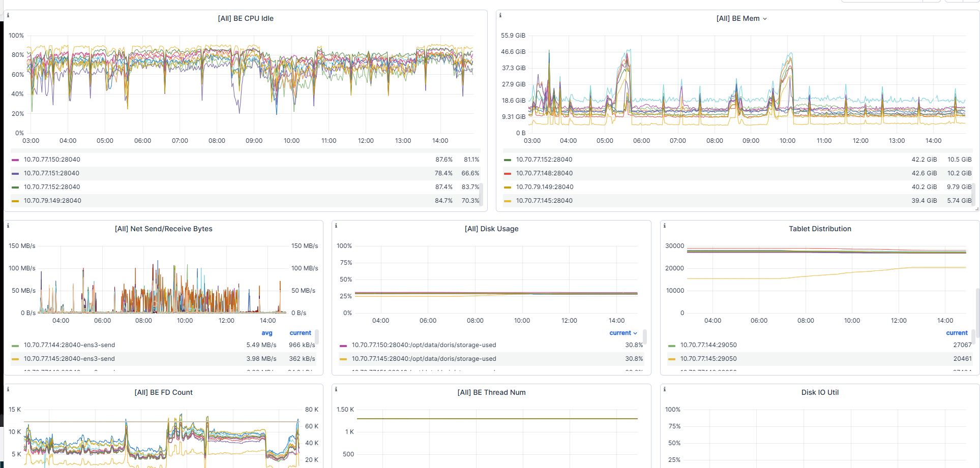
Task: Select 10.70.77.145:29050 tablet legend entry
Action: [x=708, y=359]
